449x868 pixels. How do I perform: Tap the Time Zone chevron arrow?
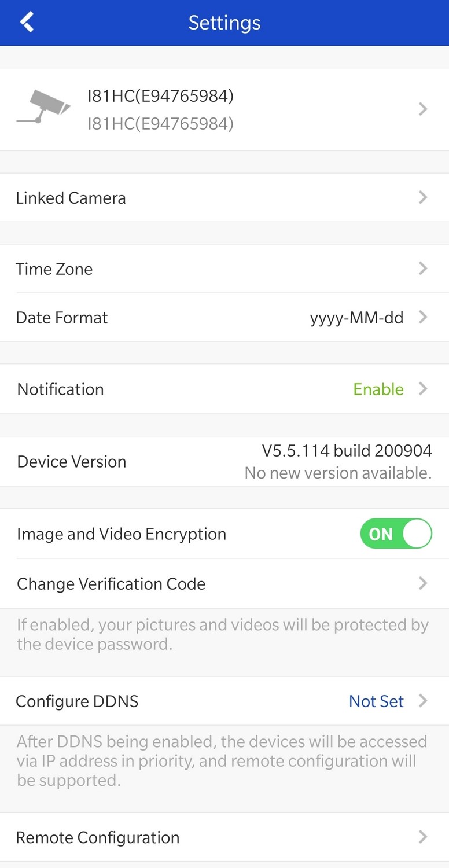click(x=423, y=269)
